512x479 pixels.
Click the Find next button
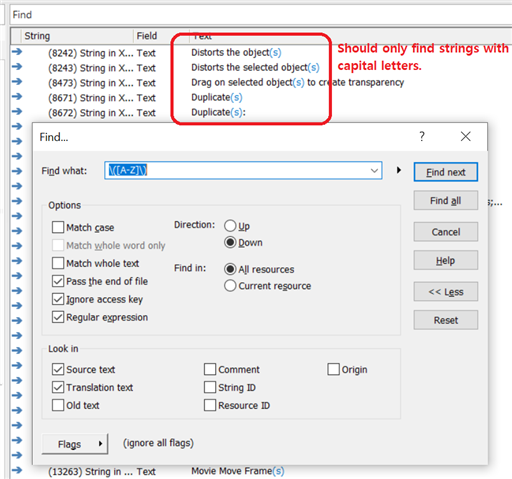[446, 172]
